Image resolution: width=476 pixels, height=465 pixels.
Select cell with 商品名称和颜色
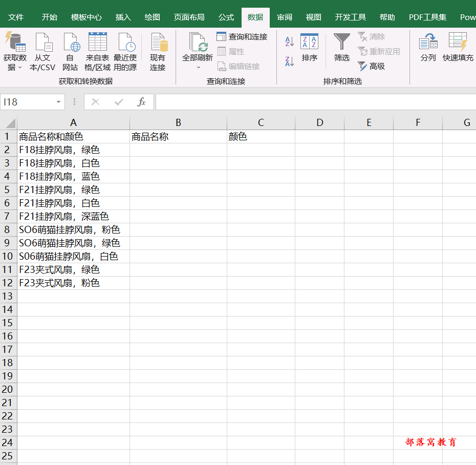[x=74, y=137]
